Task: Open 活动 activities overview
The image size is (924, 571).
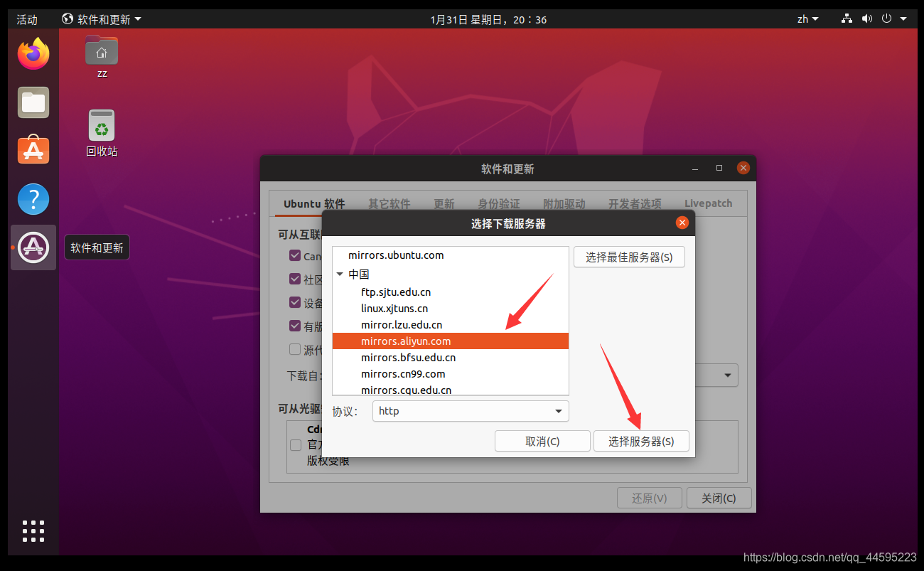Action: (x=27, y=19)
